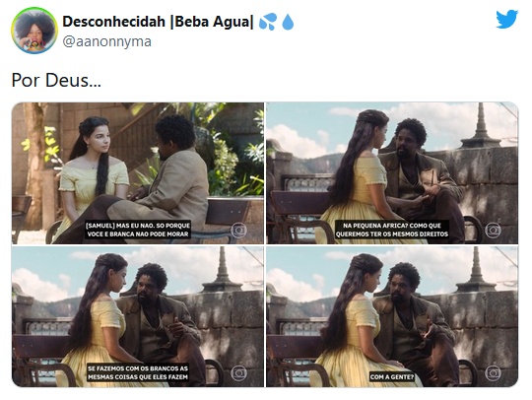Open the bottom-left image of the couple
The width and height of the screenshot is (532, 400).
[x=138, y=316]
